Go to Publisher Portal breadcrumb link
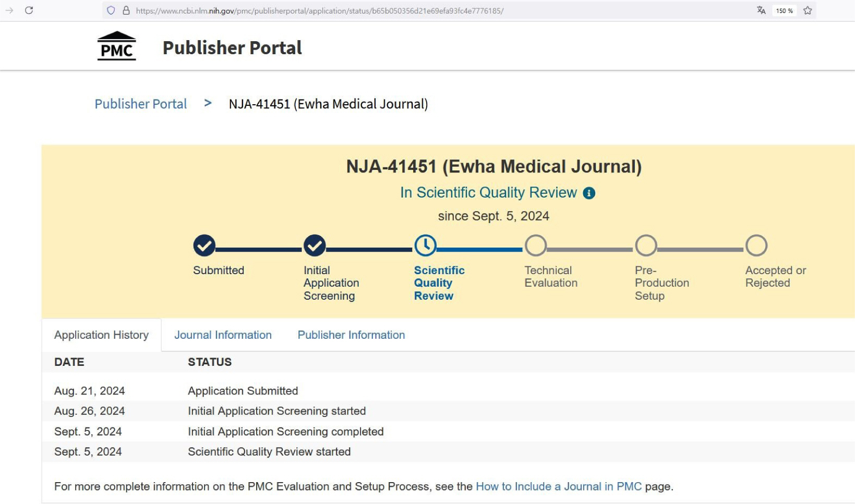855x504 pixels. click(x=140, y=104)
